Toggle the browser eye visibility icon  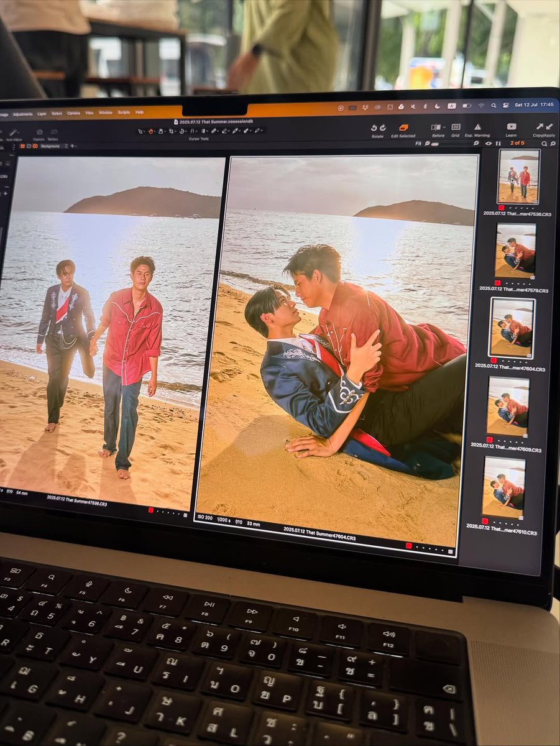pos(489,143)
